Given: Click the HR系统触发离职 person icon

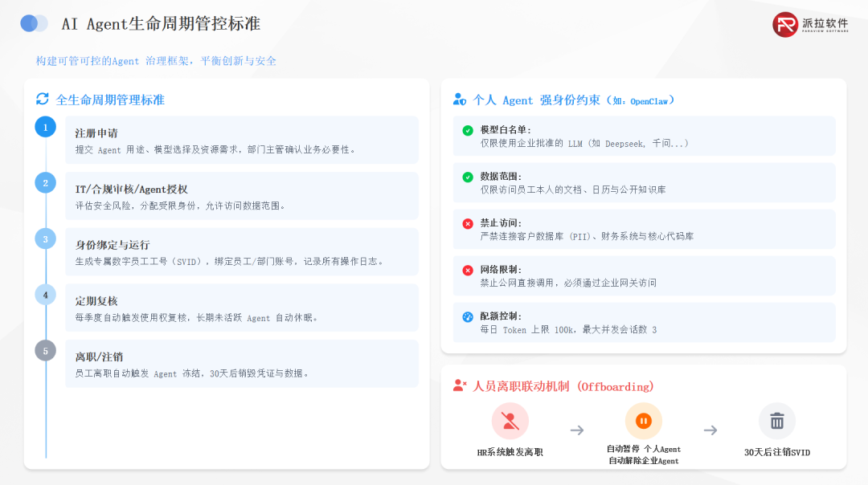Looking at the screenshot, I should coord(510,421).
